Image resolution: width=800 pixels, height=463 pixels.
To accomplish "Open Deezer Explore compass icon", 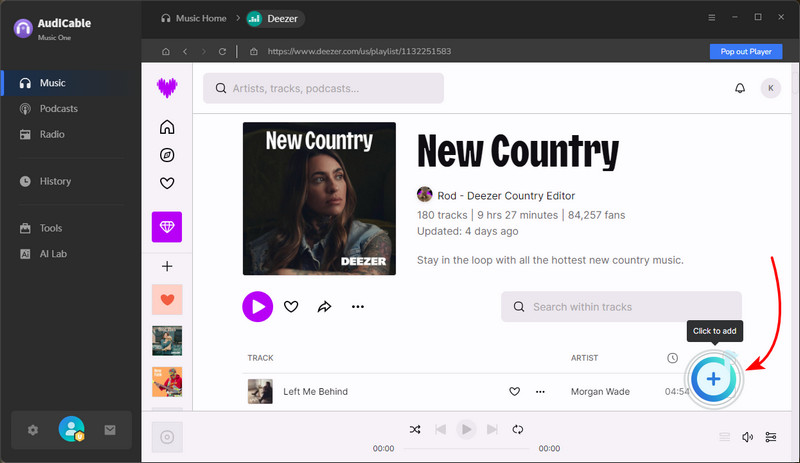I will 167,155.
